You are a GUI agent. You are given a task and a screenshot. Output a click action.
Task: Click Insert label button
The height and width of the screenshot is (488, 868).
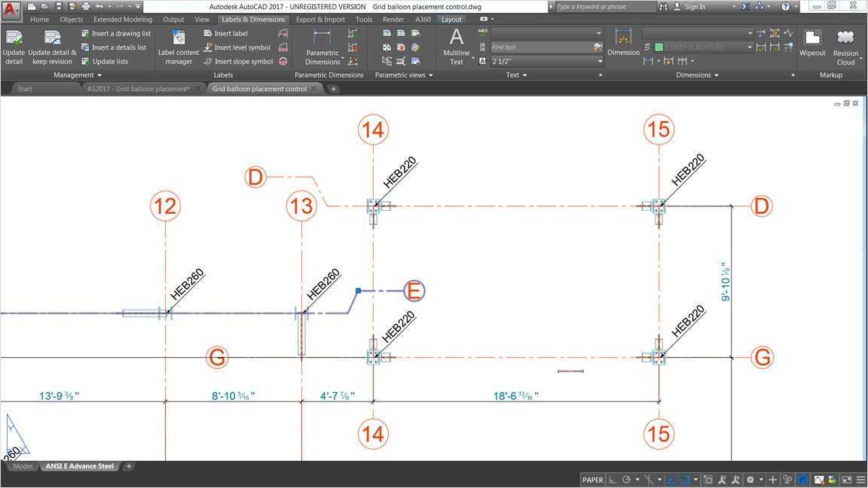[x=225, y=33]
